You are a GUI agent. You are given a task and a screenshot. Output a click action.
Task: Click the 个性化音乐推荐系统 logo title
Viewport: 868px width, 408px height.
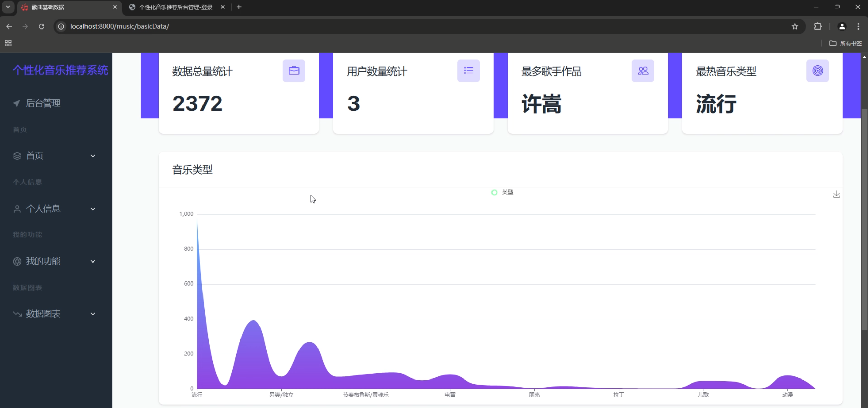(60, 70)
